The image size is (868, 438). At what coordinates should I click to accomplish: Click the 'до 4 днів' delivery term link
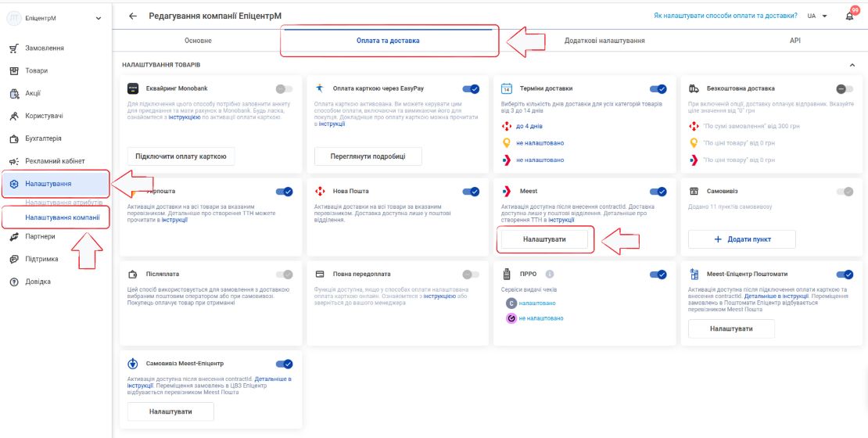click(x=529, y=126)
